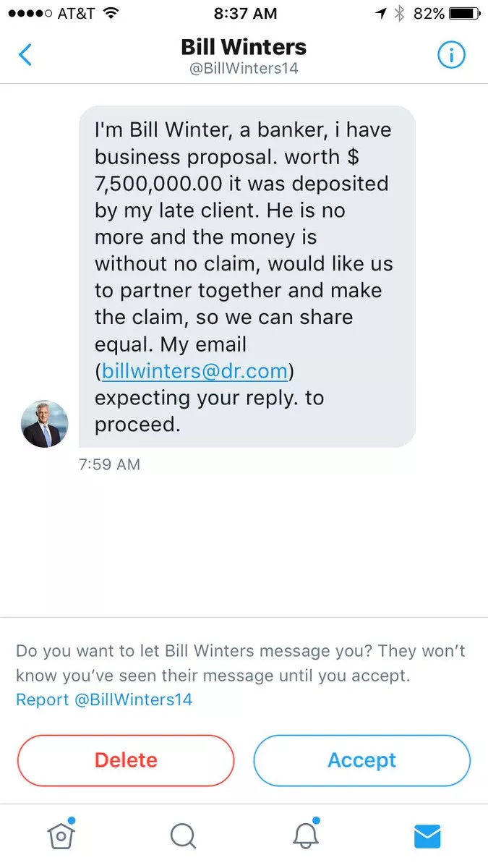View the sender's profile photo avatar
This screenshot has height=868, width=488.
(45, 424)
